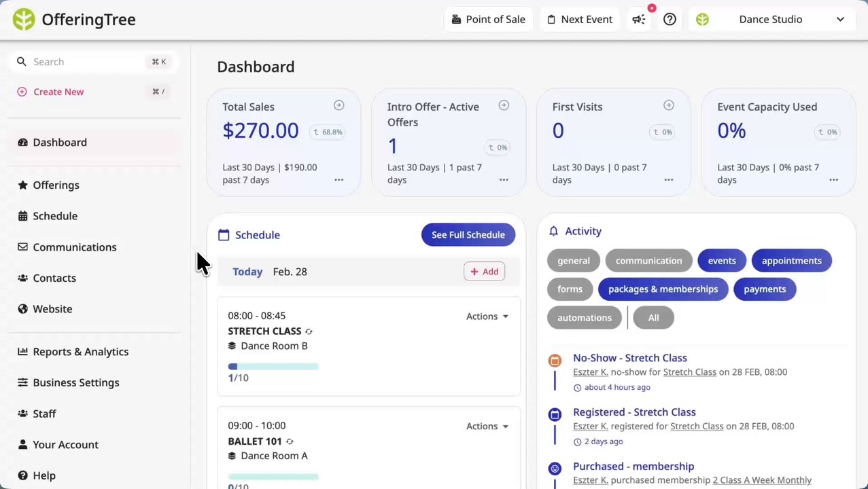Image resolution: width=868 pixels, height=489 pixels.
Task: Open Intro Offer card arrow icon
Action: pos(504,105)
